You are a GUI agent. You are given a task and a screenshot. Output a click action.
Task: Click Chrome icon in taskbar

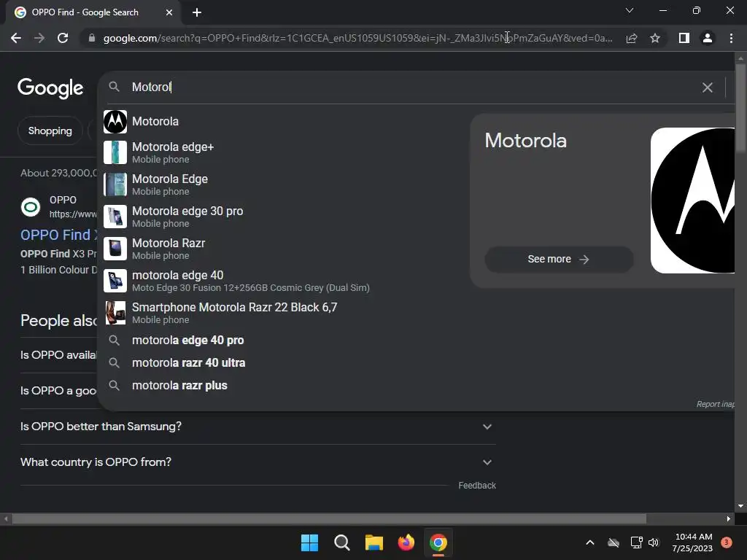pos(438,542)
